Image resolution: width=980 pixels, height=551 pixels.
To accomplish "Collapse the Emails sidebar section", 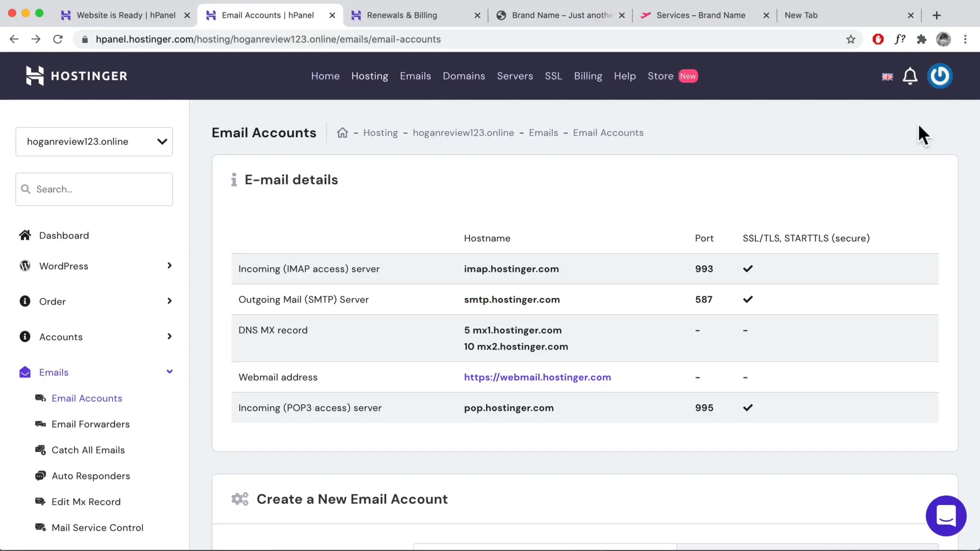I will pos(169,372).
